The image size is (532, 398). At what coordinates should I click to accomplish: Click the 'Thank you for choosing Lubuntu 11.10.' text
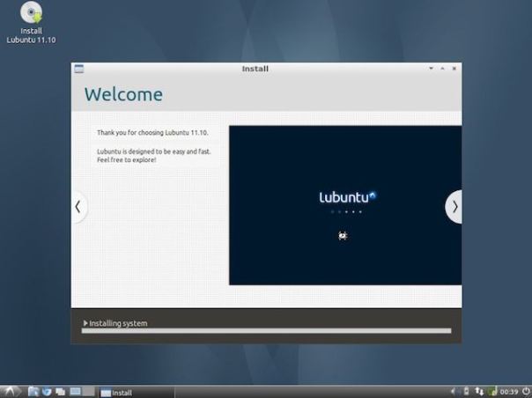click(152, 133)
